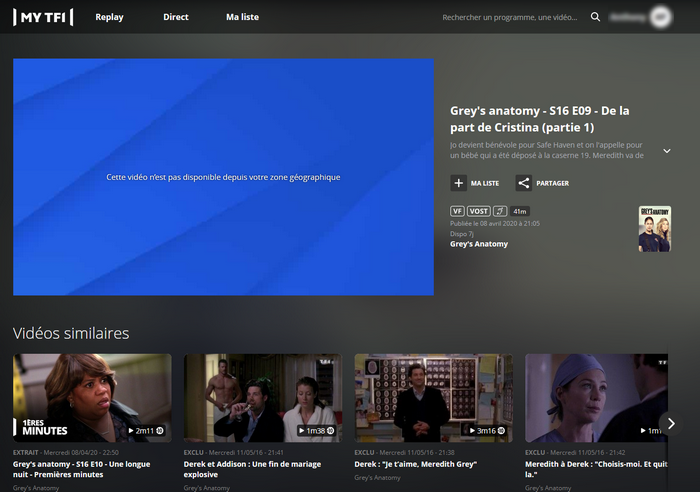Open Derek : "Je t'aime, Meredith Grey" title
Image resolution: width=700 pixels, height=492 pixels.
(x=416, y=464)
